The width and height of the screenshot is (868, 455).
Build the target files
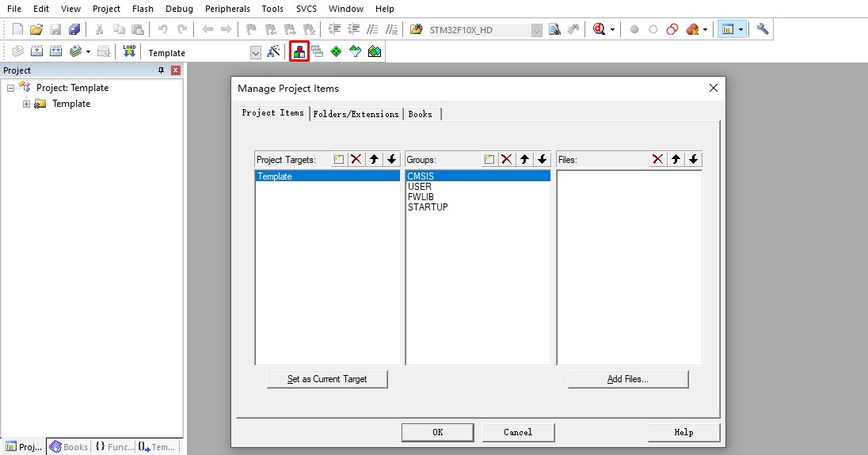click(36, 51)
